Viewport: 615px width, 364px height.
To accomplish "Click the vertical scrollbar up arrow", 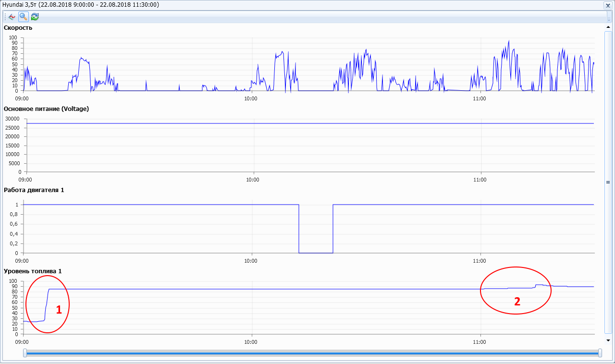I will (x=608, y=28).
